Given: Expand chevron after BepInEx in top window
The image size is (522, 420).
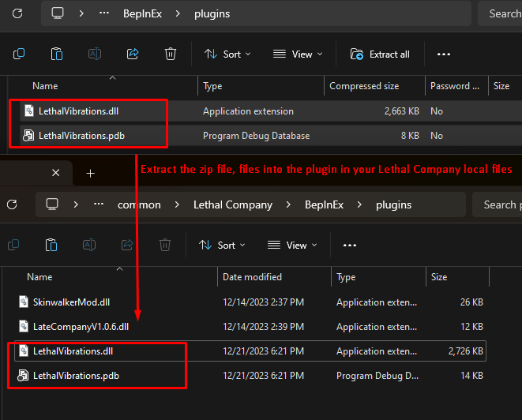Looking at the screenshot, I should (x=178, y=13).
